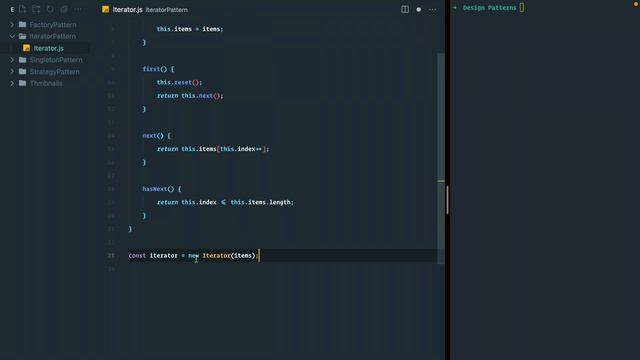Click the E explorer header label

12,9
